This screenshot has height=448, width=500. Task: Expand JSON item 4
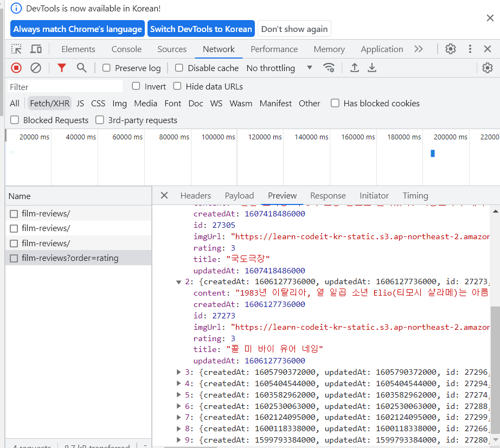coord(179,383)
